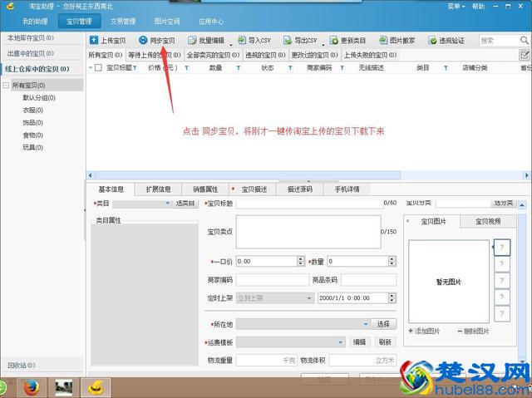Open the 宝贝描述 tab
The image size is (532, 398).
253,189
